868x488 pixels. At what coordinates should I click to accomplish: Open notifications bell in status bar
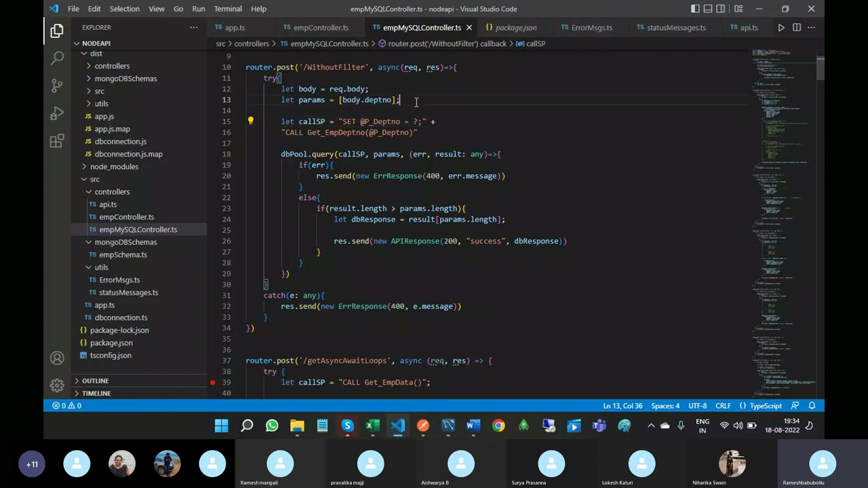(812, 406)
